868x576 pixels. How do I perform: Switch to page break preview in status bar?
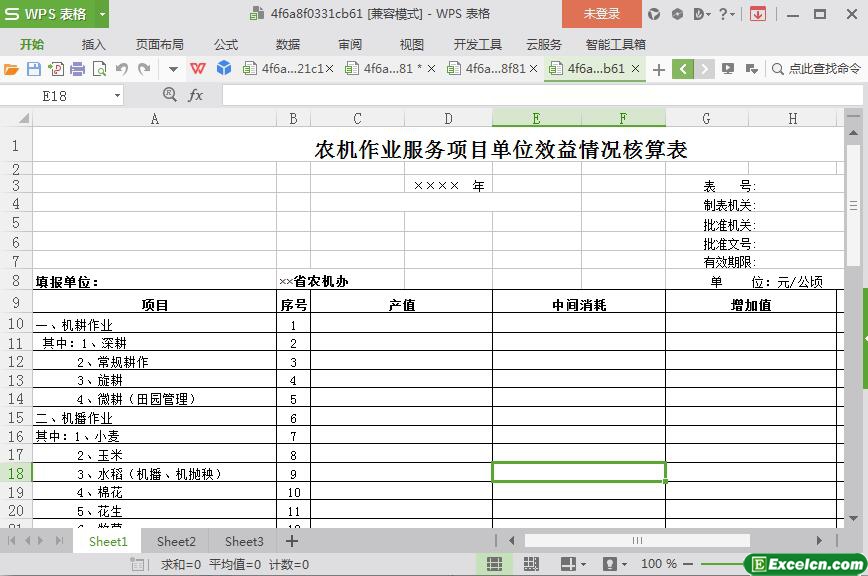click(x=531, y=564)
